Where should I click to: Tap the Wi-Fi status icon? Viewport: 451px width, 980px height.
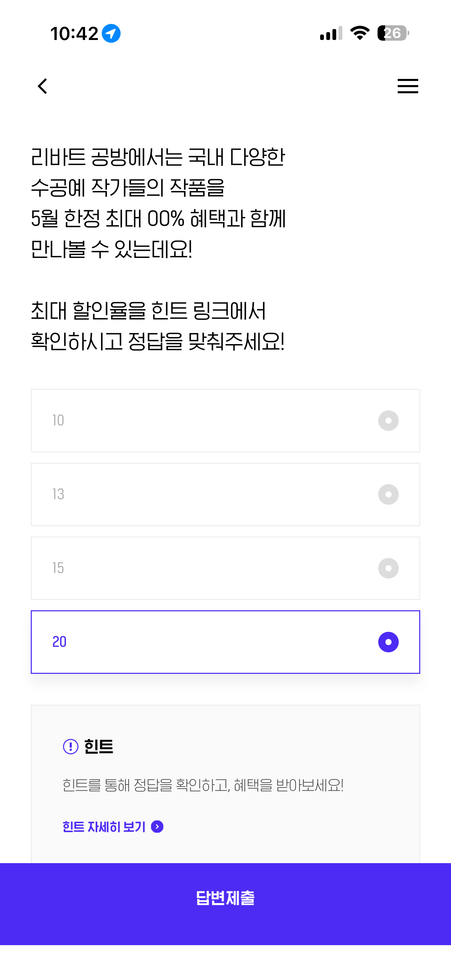coord(360,33)
